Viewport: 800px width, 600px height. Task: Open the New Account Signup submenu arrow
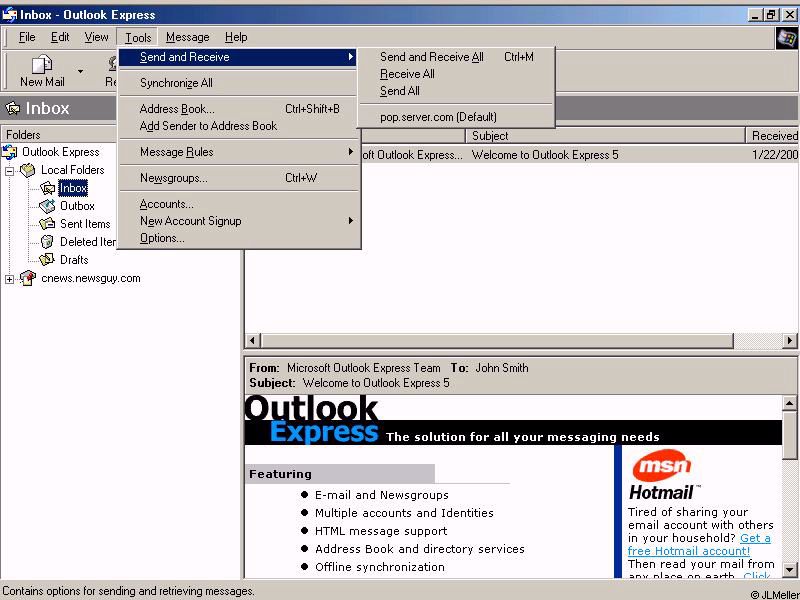pyautogui.click(x=351, y=220)
